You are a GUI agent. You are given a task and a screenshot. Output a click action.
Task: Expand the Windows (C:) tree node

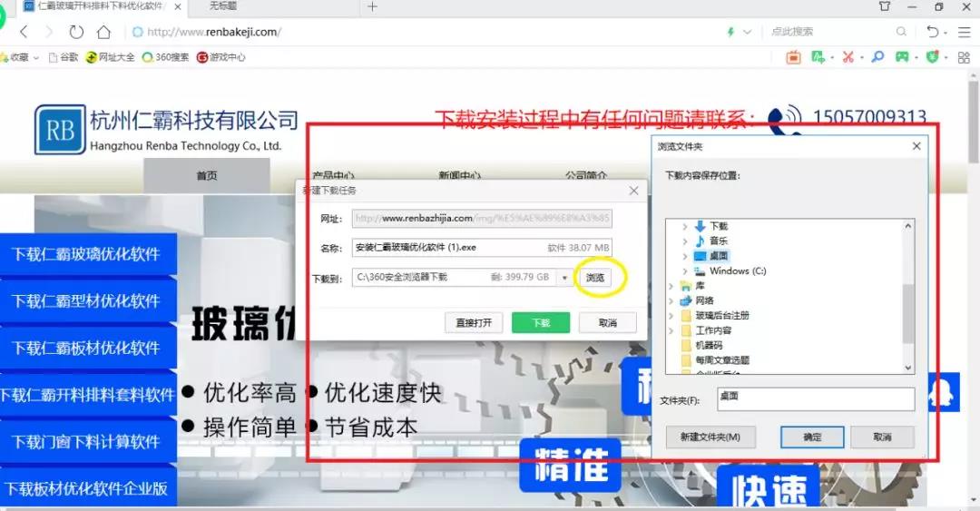[685, 271]
